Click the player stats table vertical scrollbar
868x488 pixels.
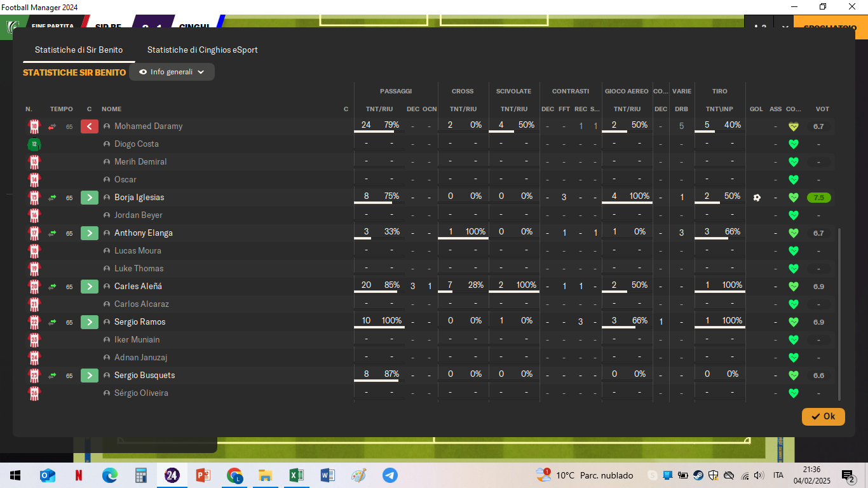(840, 314)
